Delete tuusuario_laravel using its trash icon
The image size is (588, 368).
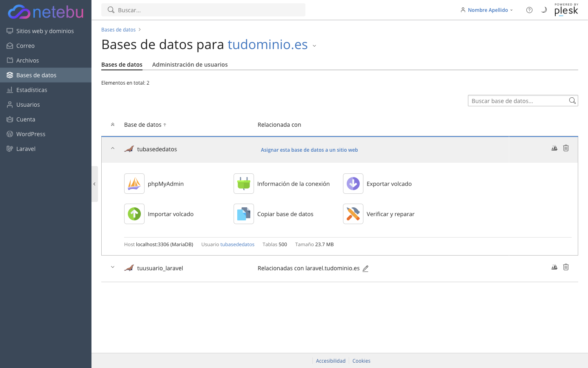[566, 267]
